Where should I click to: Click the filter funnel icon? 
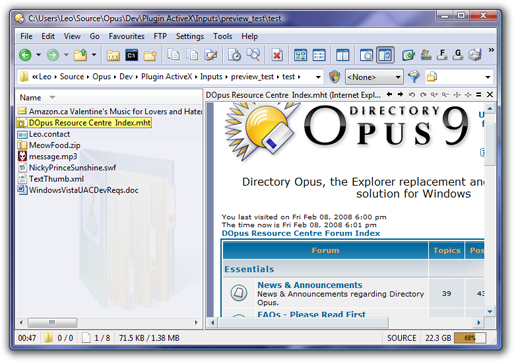tap(414, 77)
